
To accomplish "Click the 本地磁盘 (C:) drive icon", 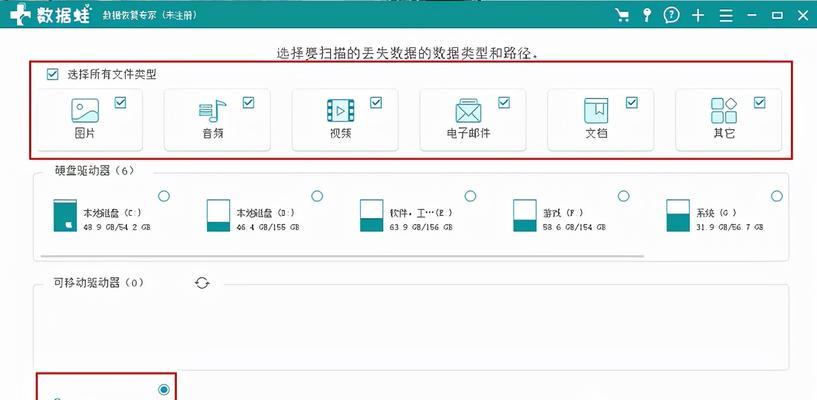I will pos(65,216).
